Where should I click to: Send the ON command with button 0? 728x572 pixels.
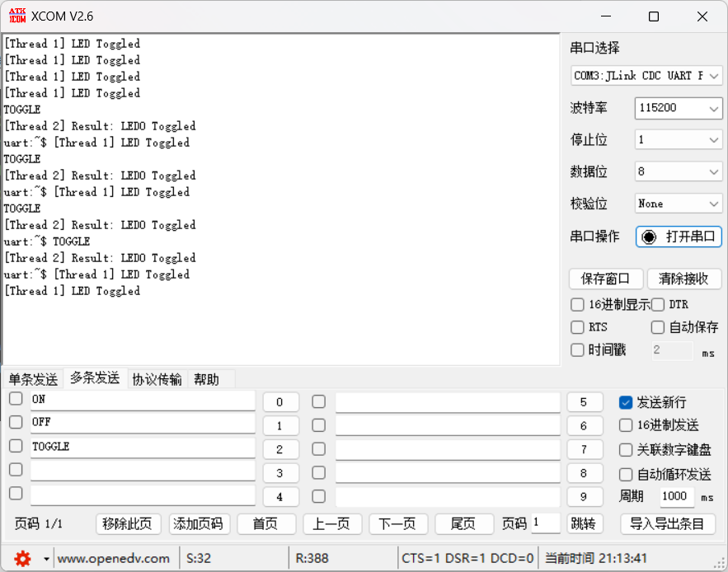click(x=280, y=402)
